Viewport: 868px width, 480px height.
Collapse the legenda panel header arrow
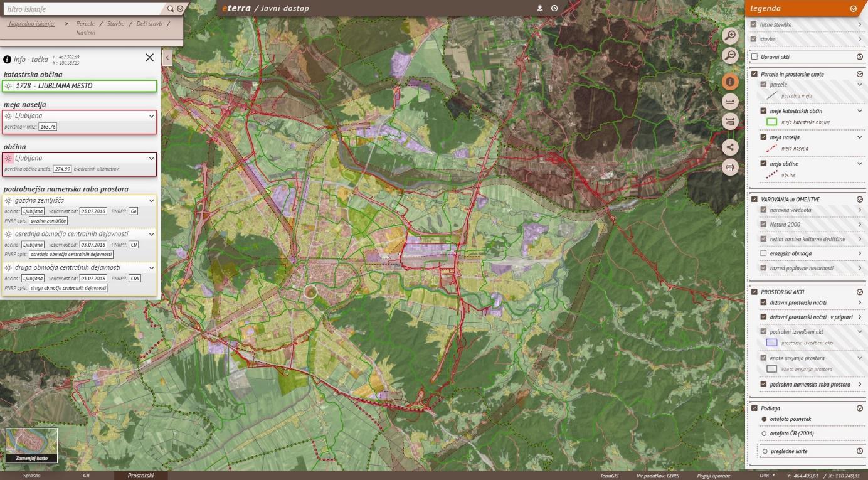click(853, 9)
